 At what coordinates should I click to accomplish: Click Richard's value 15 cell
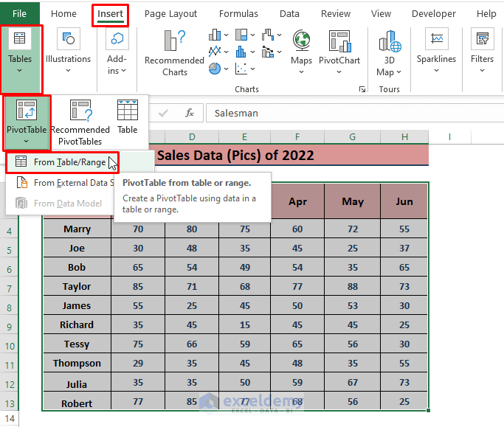244,324
